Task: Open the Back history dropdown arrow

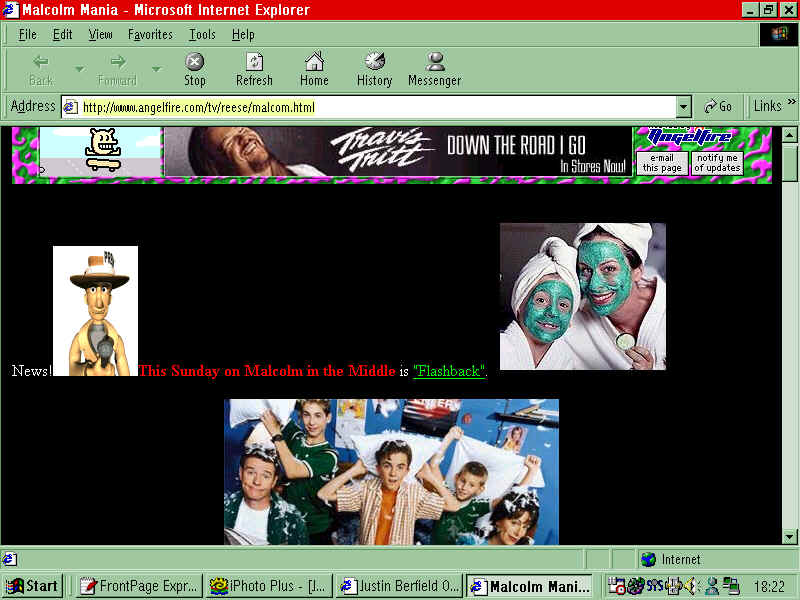Action: [x=80, y=69]
